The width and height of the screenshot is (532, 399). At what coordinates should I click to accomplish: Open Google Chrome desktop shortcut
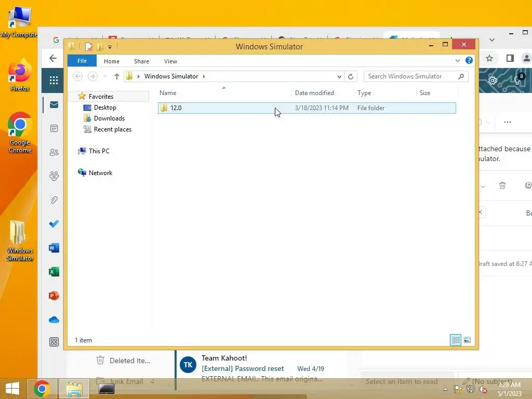point(20,132)
